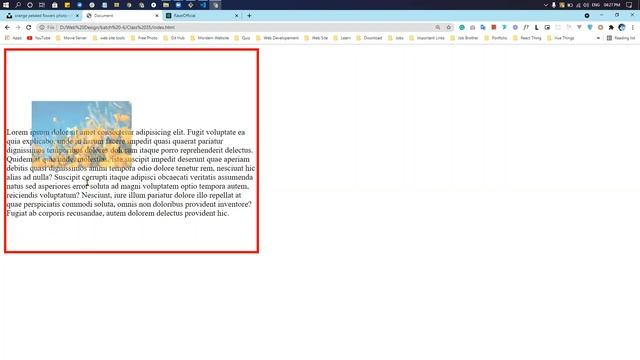Screen dimensions: 640x360
Task: Close the orange petaled flowers tab
Action: pos(77,16)
